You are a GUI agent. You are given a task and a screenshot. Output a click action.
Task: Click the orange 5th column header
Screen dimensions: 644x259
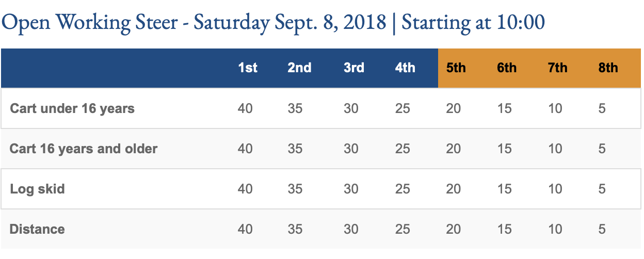pos(456,68)
